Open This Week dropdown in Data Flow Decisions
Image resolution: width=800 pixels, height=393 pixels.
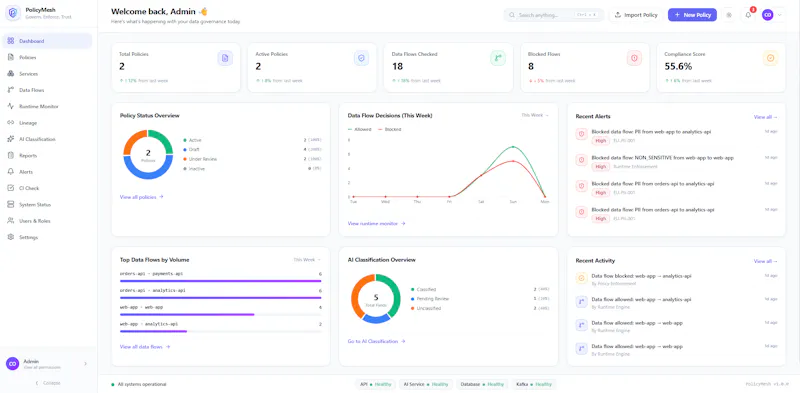535,115
